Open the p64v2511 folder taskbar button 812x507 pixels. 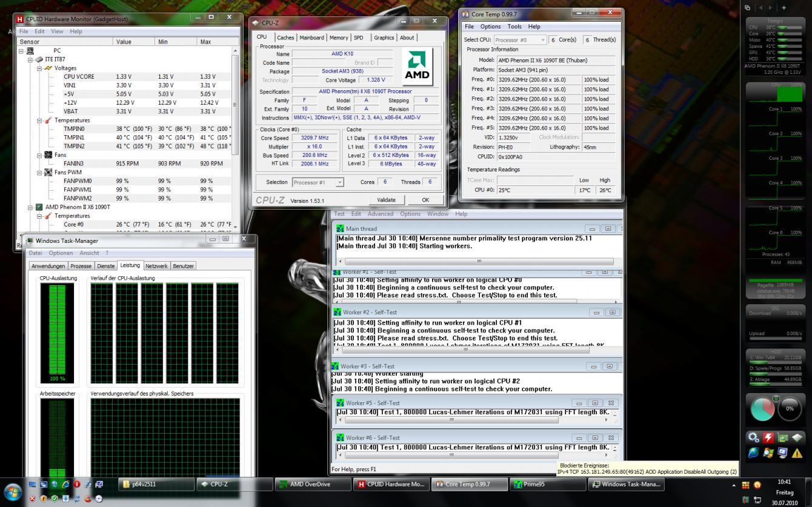point(156,484)
